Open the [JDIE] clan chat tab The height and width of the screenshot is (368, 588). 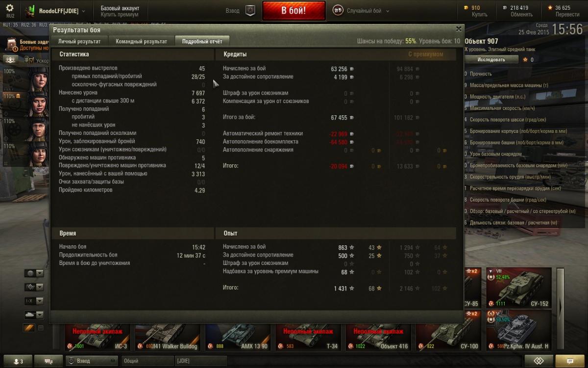pyautogui.click(x=201, y=361)
